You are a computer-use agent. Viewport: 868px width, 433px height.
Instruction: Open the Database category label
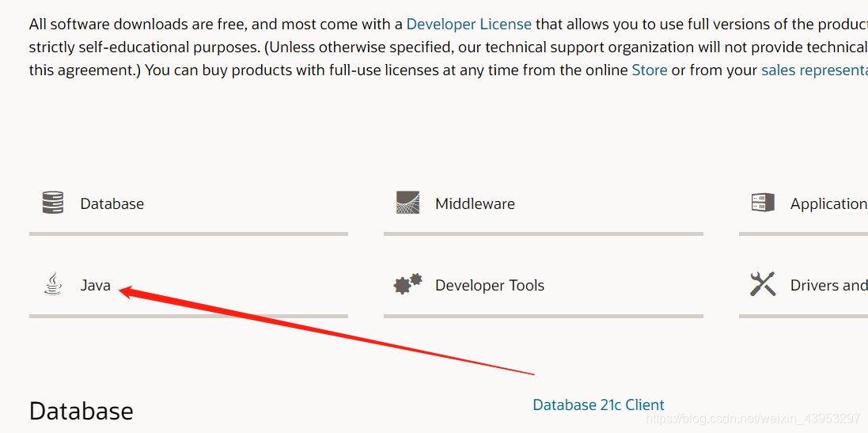coord(112,203)
